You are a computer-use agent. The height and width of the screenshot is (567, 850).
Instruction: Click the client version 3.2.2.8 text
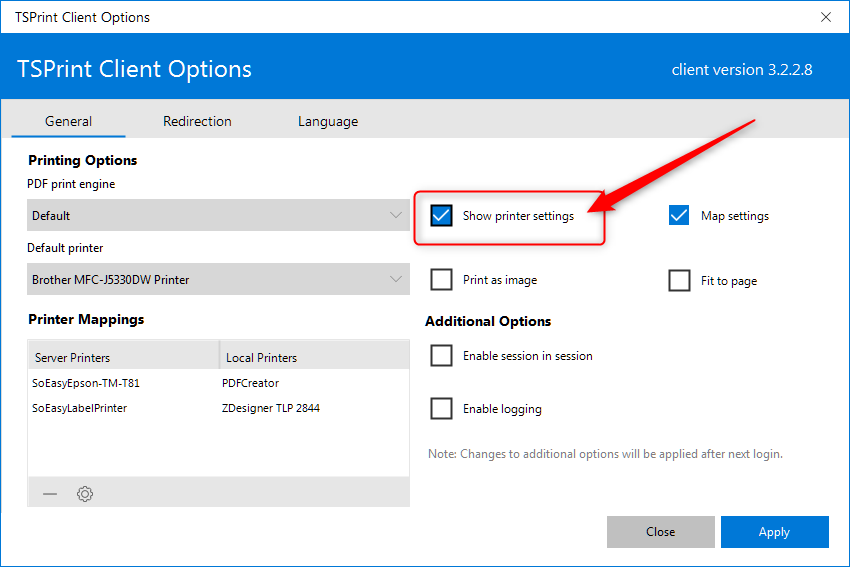[742, 69]
